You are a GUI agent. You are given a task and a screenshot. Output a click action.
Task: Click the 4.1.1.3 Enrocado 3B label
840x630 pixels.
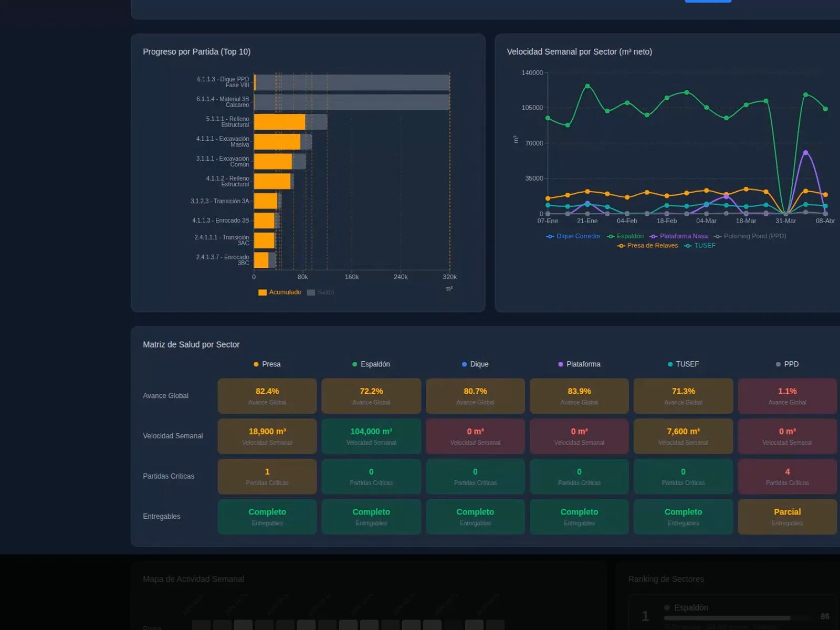pyautogui.click(x=220, y=220)
